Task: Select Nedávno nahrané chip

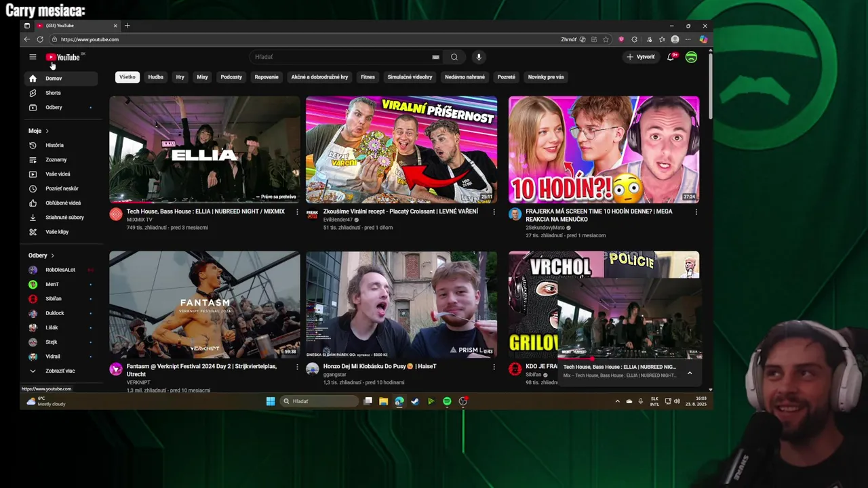Action: click(465, 77)
